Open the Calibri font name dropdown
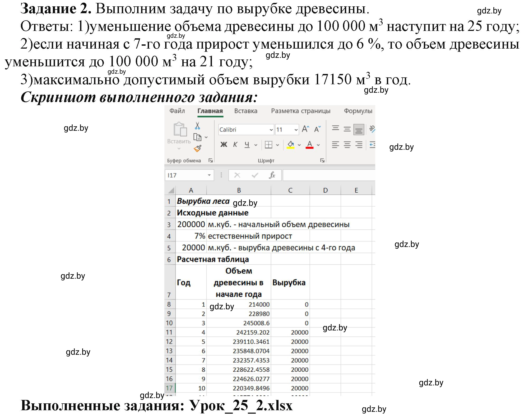The width and height of the screenshot is (524, 420). pos(271,130)
